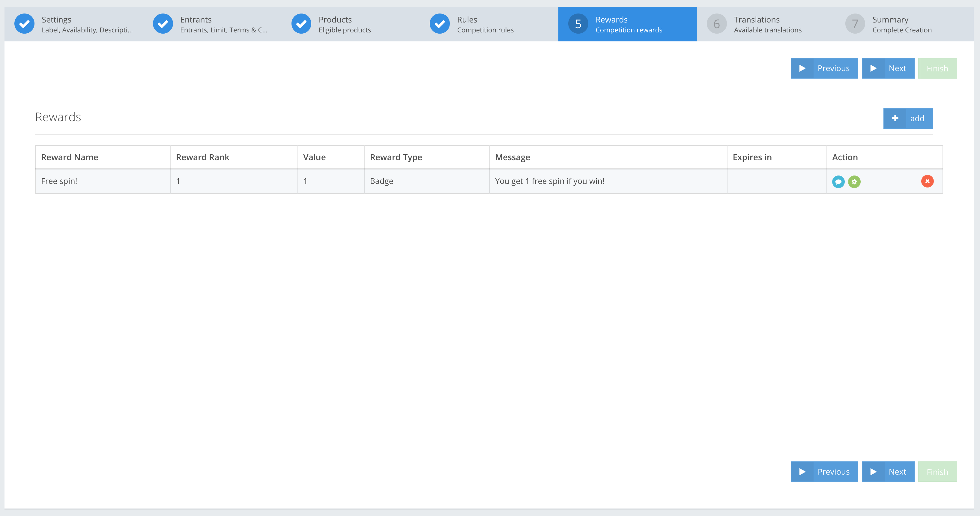The image size is (980, 516).
Task: Click the top Finish button
Action: tap(937, 68)
